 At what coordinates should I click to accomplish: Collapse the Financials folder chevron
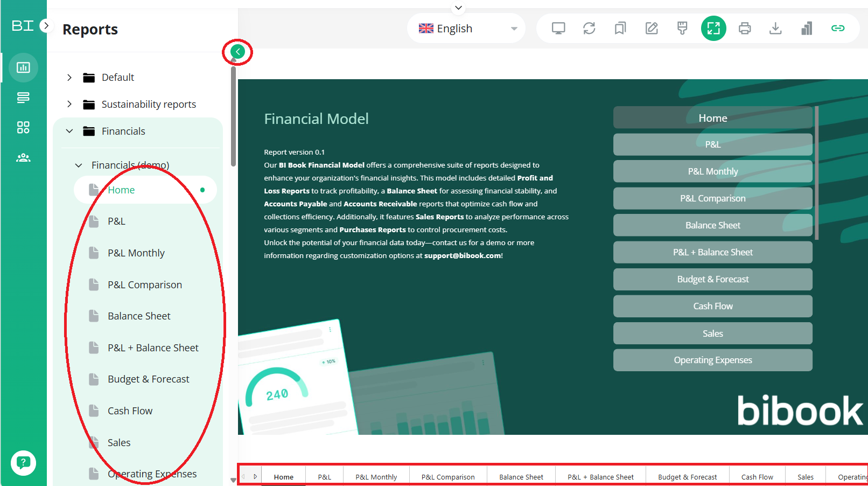click(69, 131)
